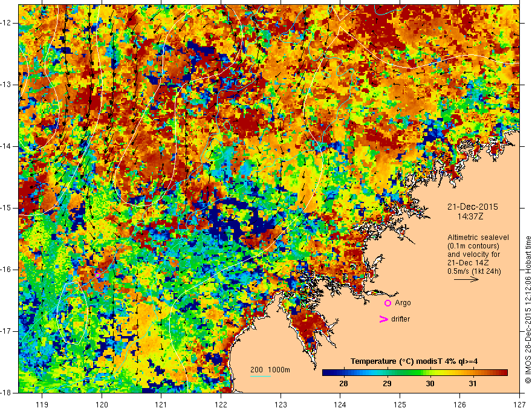
Task: Click the magenta drifter arrow symbol in the legend
Action: pos(383,319)
